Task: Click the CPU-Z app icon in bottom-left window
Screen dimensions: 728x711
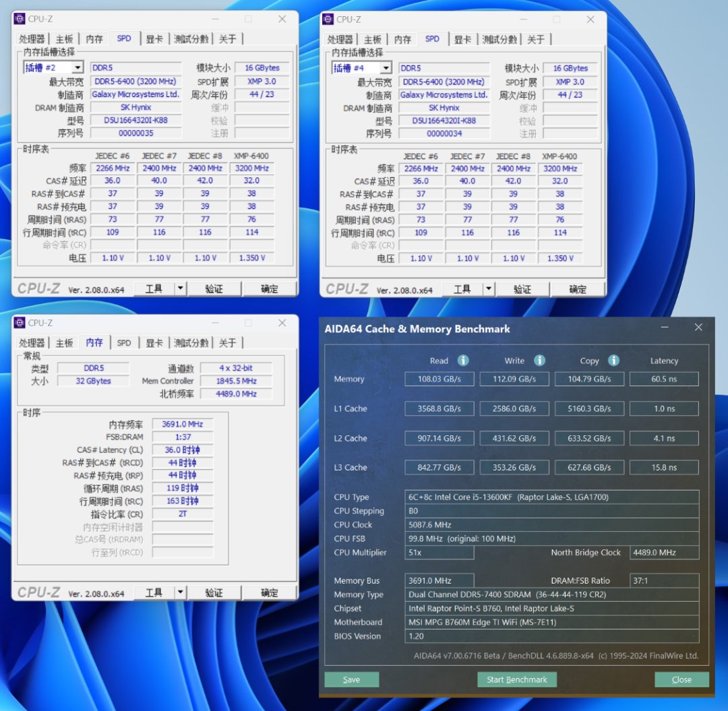Action: coord(20,323)
